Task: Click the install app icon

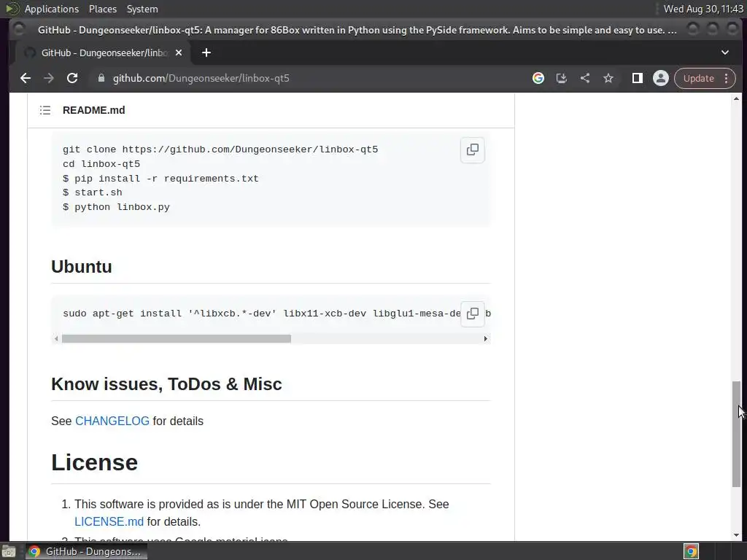Action: pos(562,78)
